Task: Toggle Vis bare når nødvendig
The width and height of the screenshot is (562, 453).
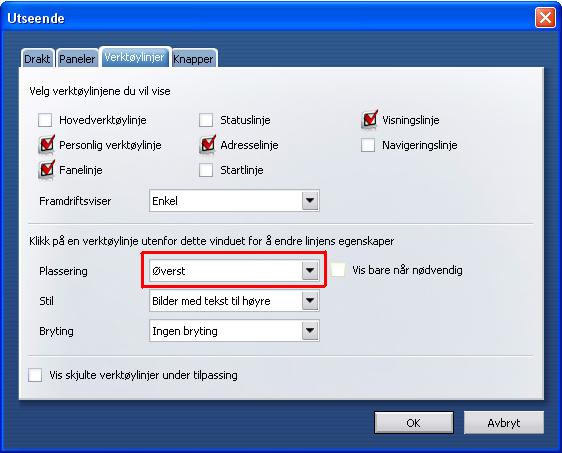Action: coord(338,270)
